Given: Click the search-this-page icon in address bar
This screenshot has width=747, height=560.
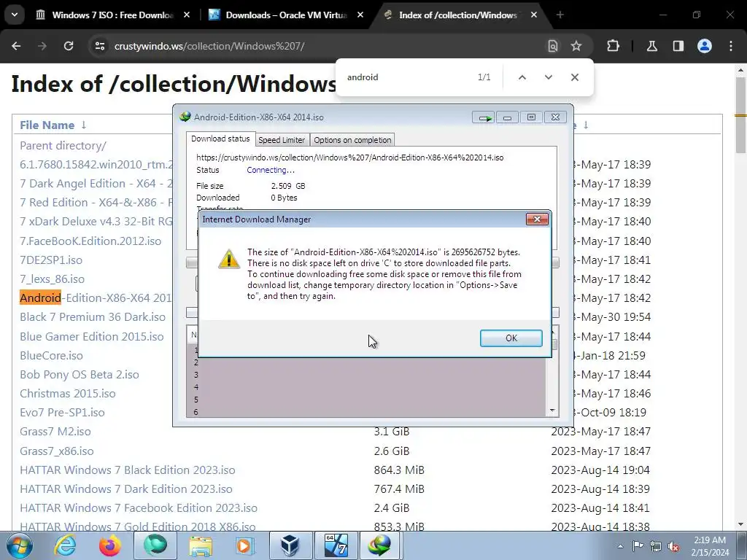Looking at the screenshot, I should click(x=553, y=46).
